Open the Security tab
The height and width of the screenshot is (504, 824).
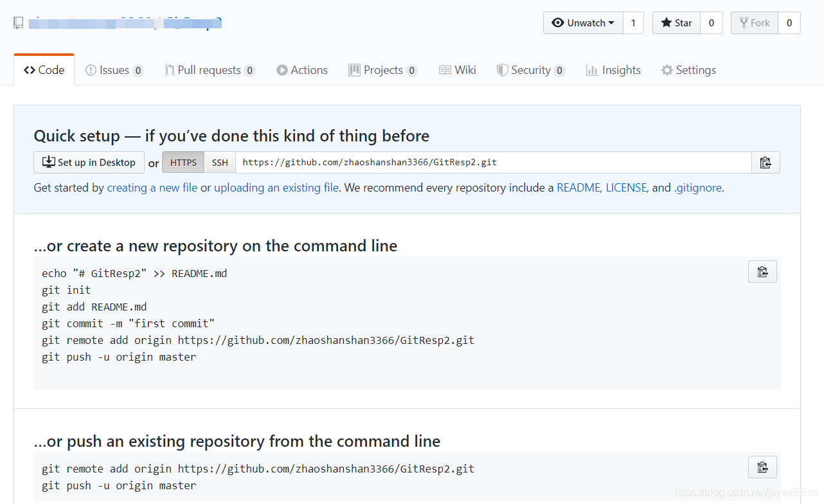point(531,70)
